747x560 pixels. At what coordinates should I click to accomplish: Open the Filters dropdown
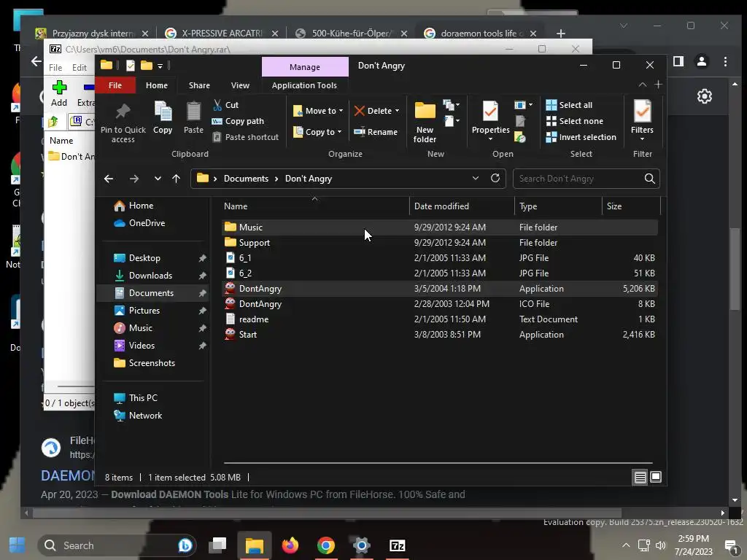click(x=642, y=120)
